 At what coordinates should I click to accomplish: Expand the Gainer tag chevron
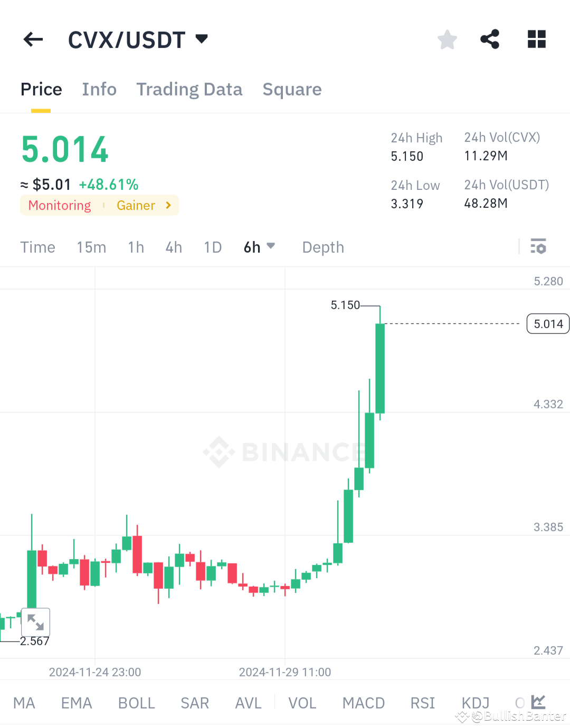point(168,205)
